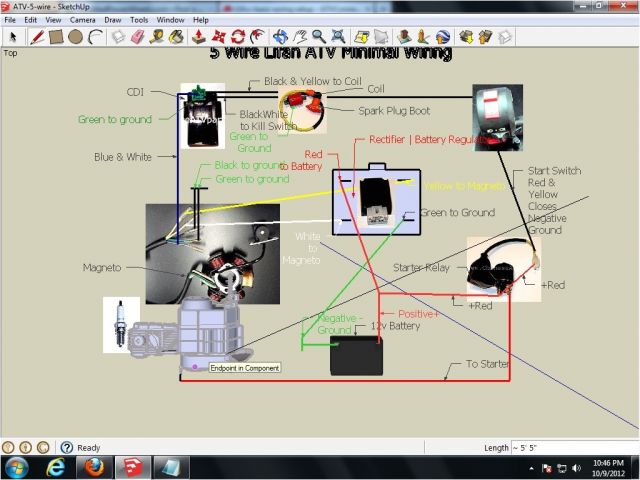
Task: Pick the Rectangle drawing tool
Action: (x=56, y=37)
